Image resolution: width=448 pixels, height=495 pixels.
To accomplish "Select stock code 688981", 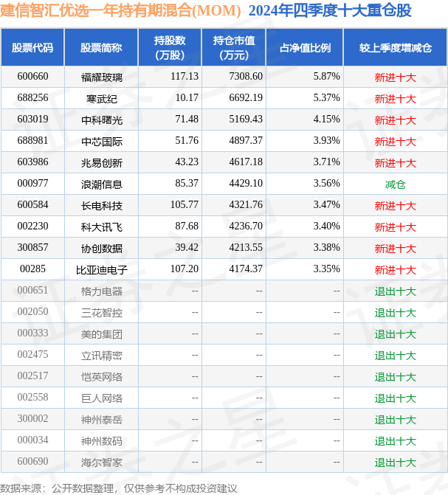I will click(x=33, y=140).
